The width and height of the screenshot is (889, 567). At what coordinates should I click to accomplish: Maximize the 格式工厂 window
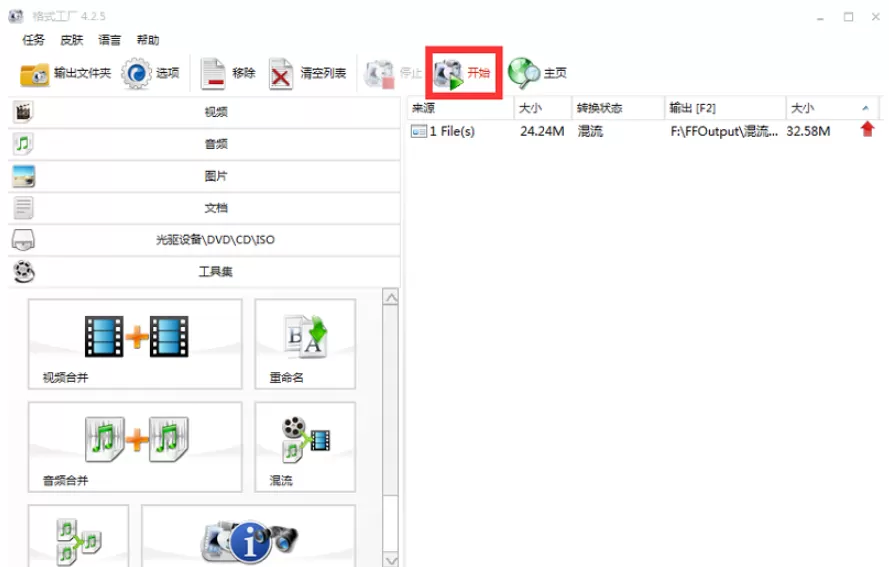pos(848,17)
